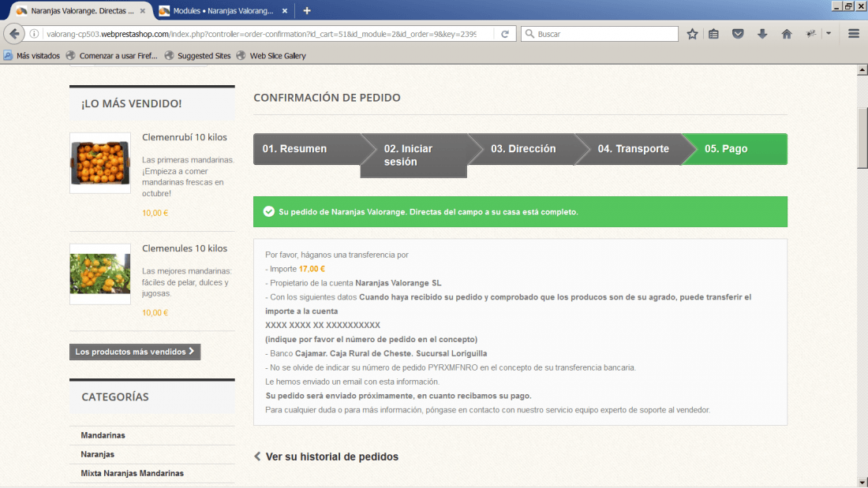Click Clemenrubí price 10,00 €

[155, 213]
